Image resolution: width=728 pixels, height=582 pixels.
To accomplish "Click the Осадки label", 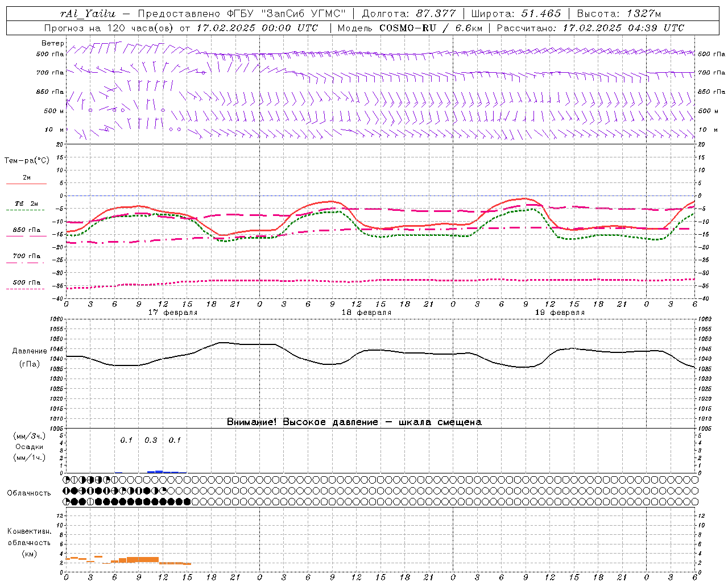I will [x=30, y=447].
